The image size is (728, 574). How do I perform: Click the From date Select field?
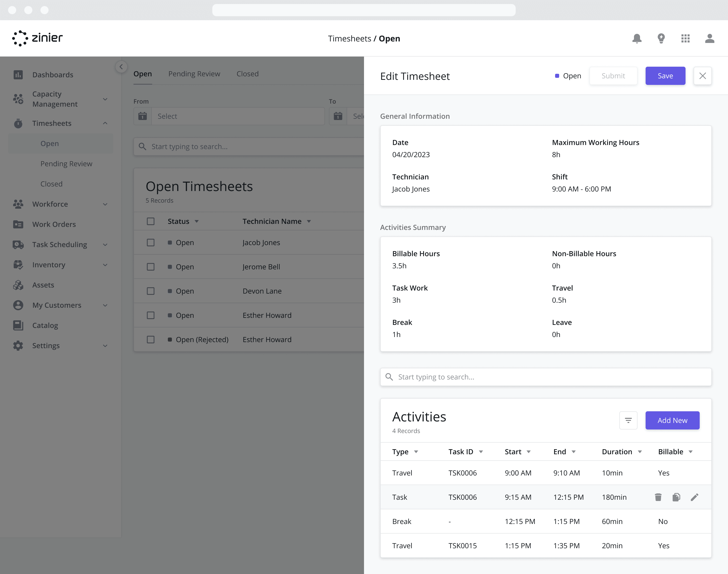[238, 116]
